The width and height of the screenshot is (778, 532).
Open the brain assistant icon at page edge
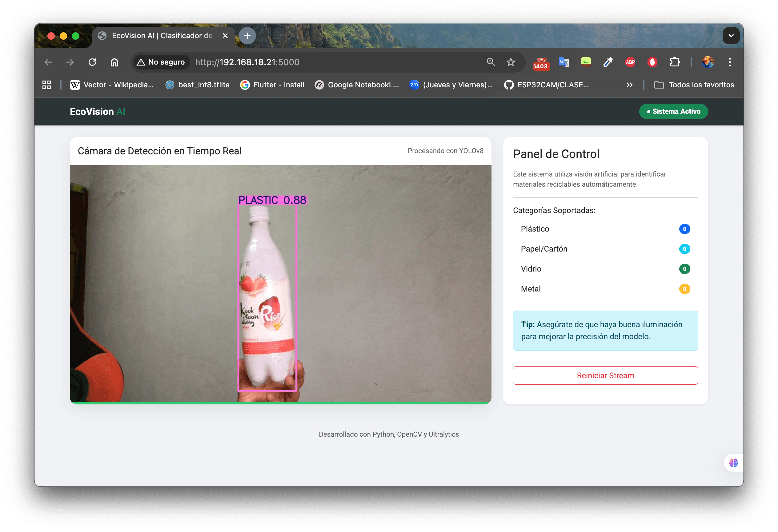[733, 463]
